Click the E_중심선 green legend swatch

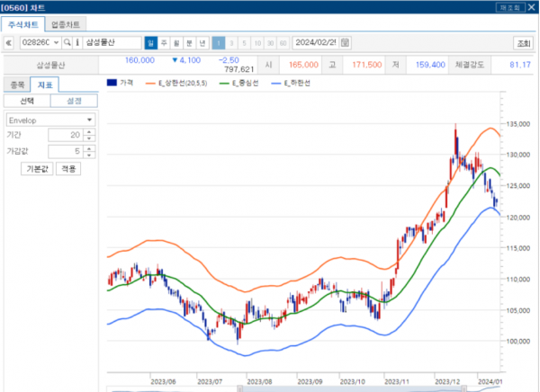[x=224, y=84]
